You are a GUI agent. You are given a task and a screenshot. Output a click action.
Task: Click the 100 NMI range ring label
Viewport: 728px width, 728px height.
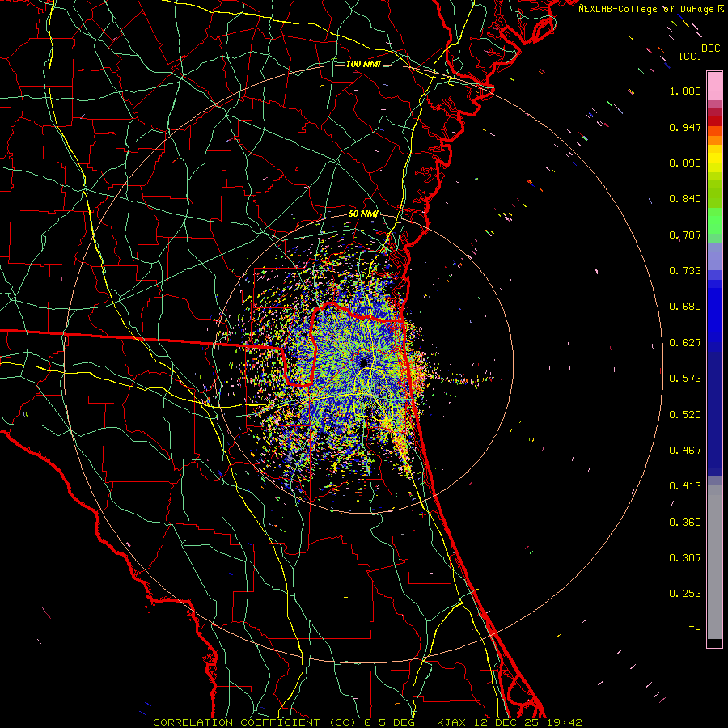coord(363,64)
